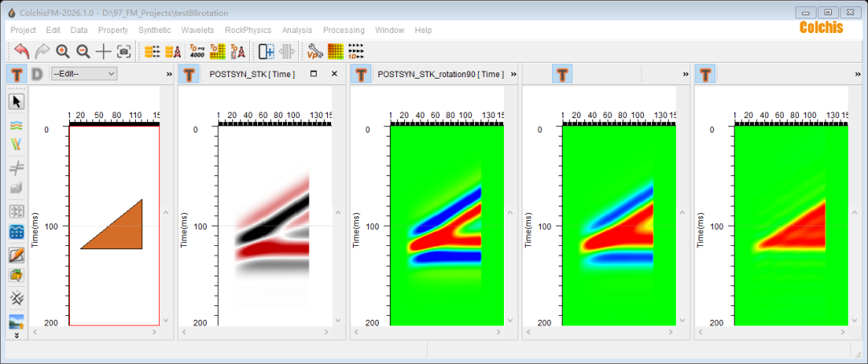The height and width of the screenshot is (364, 868).
Task: Toggle the T time-domain button in model panel
Action: tap(17, 74)
